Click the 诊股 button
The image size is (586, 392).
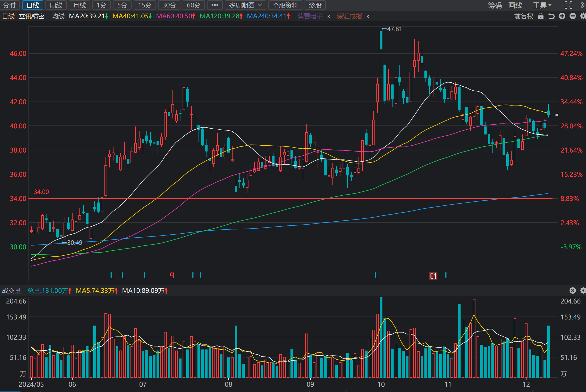315,5
